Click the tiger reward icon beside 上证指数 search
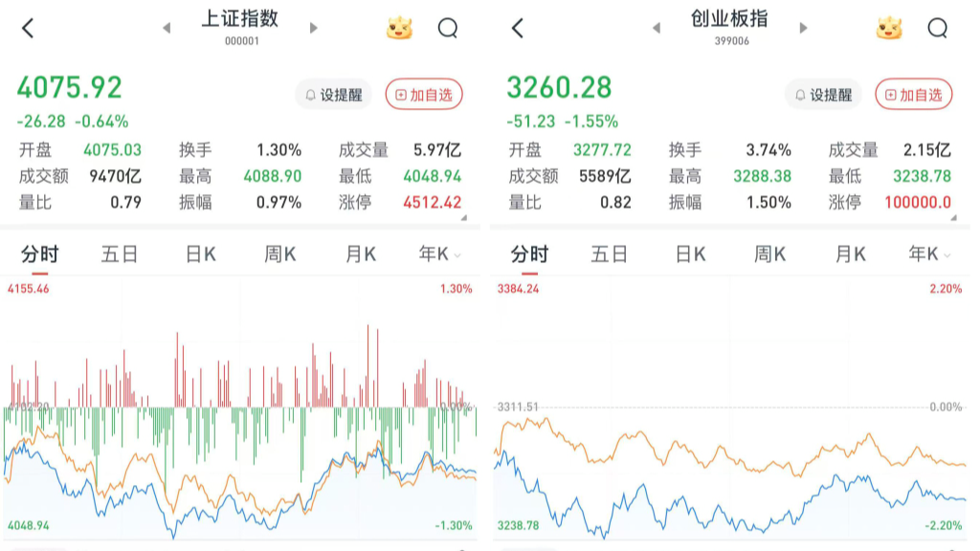This screenshot has height=551, width=980. coord(401,28)
